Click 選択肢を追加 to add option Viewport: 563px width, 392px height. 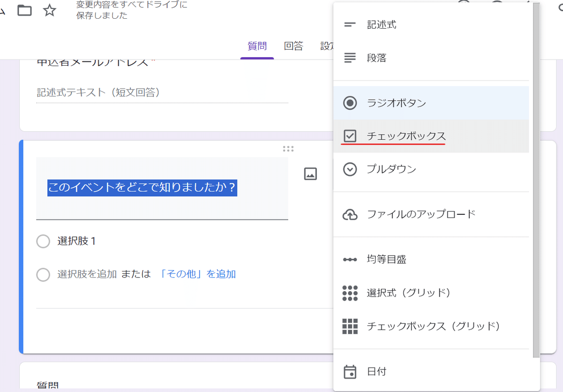(87, 274)
